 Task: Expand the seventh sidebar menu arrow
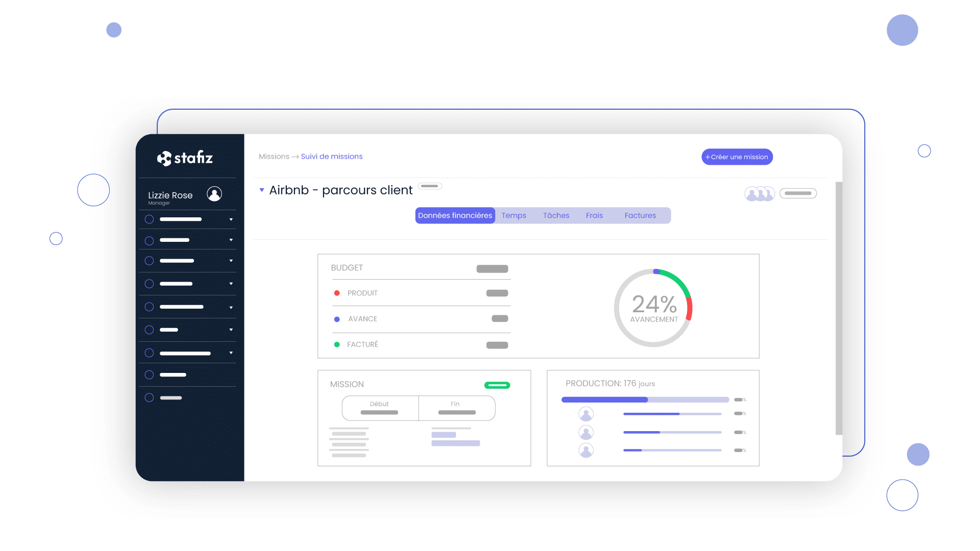[x=231, y=353]
